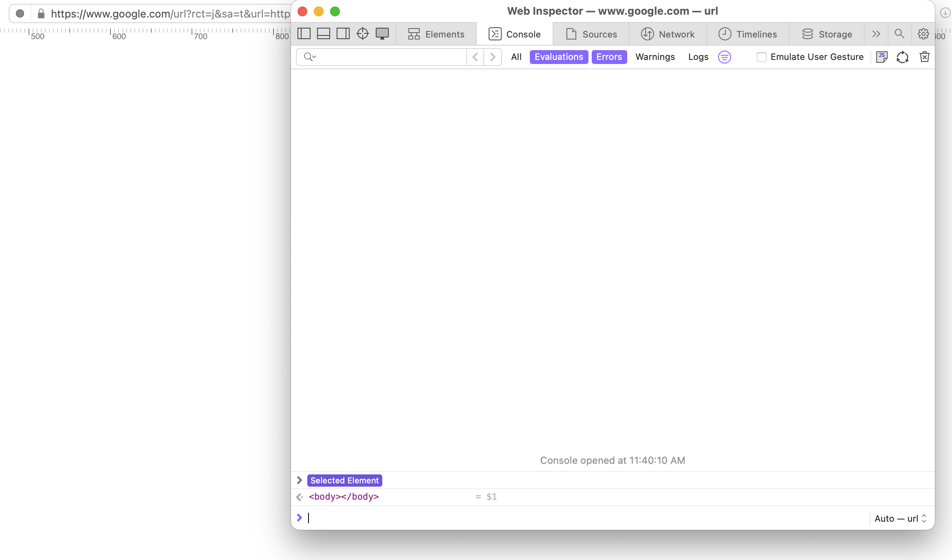952x560 pixels.
Task: Switch to the Elements tab
Action: click(x=436, y=34)
